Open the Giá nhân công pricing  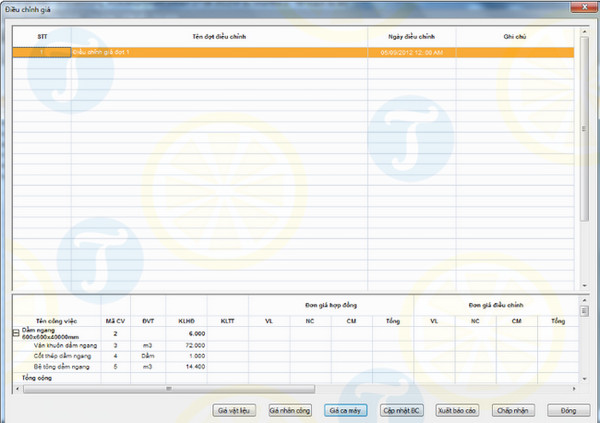[x=289, y=410]
